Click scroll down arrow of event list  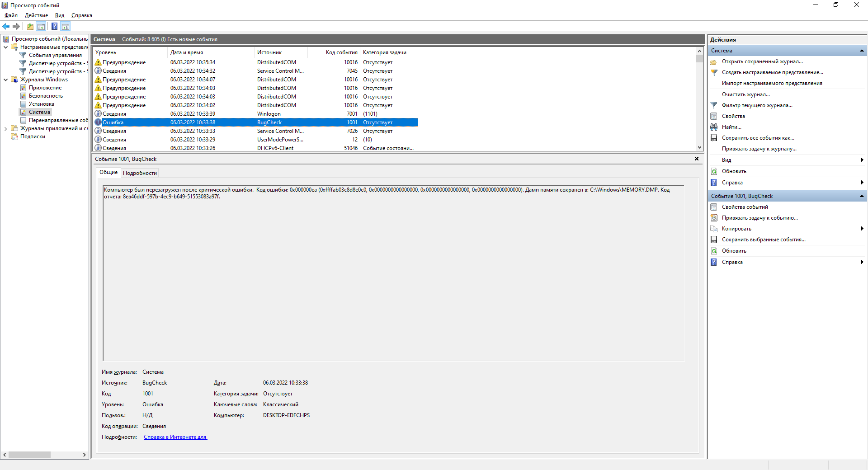[699, 147]
